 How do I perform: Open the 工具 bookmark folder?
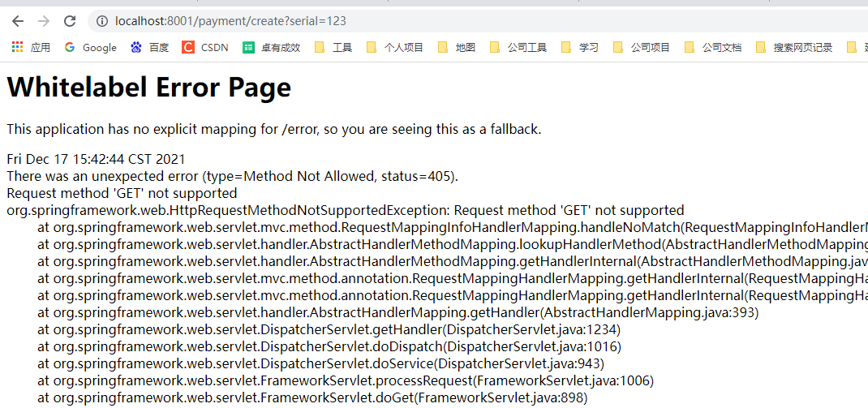click(333, 48)
